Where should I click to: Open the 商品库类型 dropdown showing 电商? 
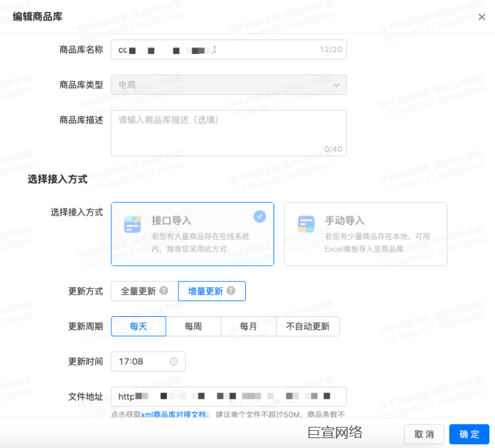coord(229,84)
